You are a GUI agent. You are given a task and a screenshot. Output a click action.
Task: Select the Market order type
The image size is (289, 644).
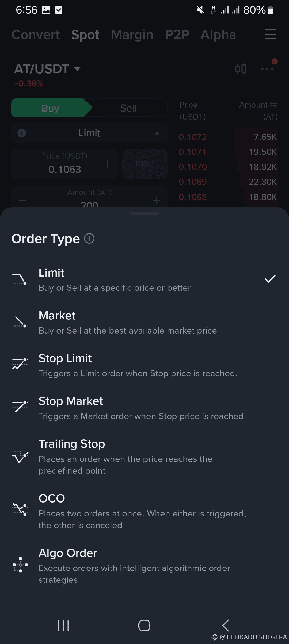pyautogui.click(x=127, y=322)
